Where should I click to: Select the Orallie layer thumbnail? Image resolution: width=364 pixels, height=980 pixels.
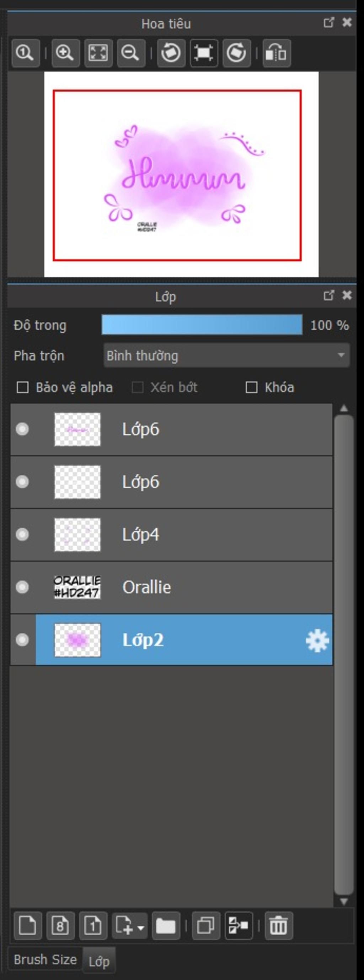[x=77, y=587]
